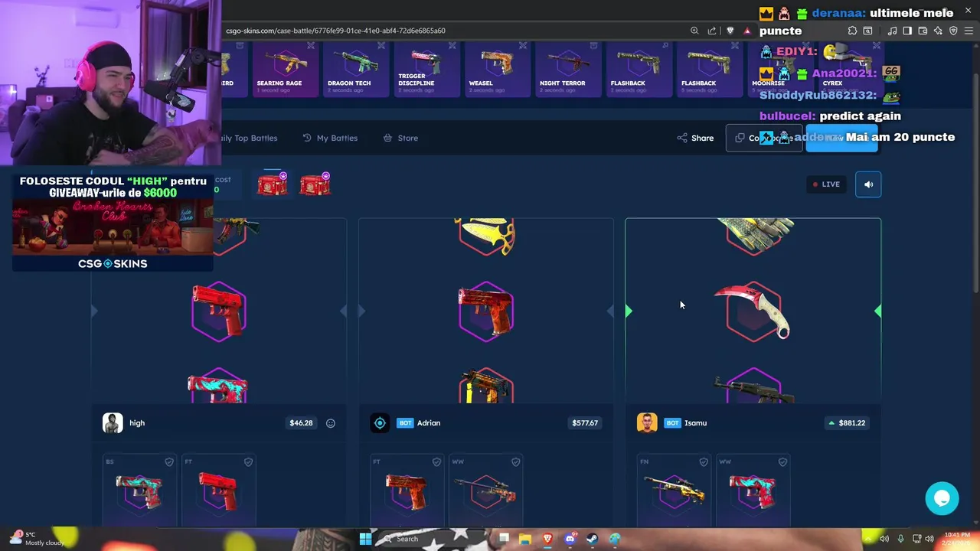980x551 pixels.
Task: Open Steam from the taskbar
Action: [x=592, y=539]
